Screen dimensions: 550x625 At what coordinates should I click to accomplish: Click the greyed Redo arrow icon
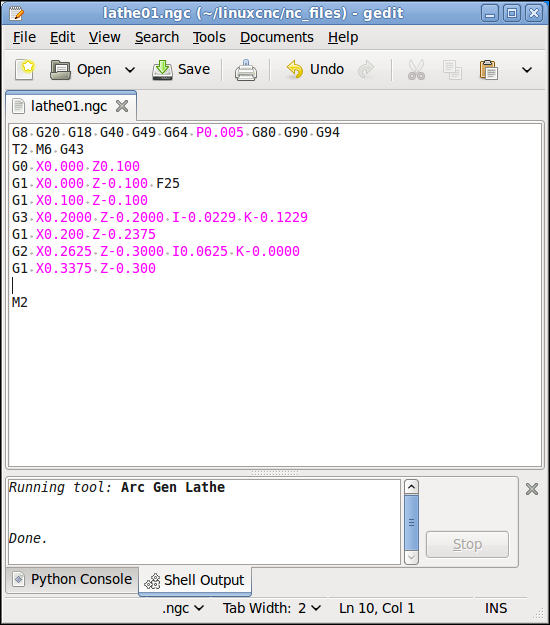(x=366, y=70)
